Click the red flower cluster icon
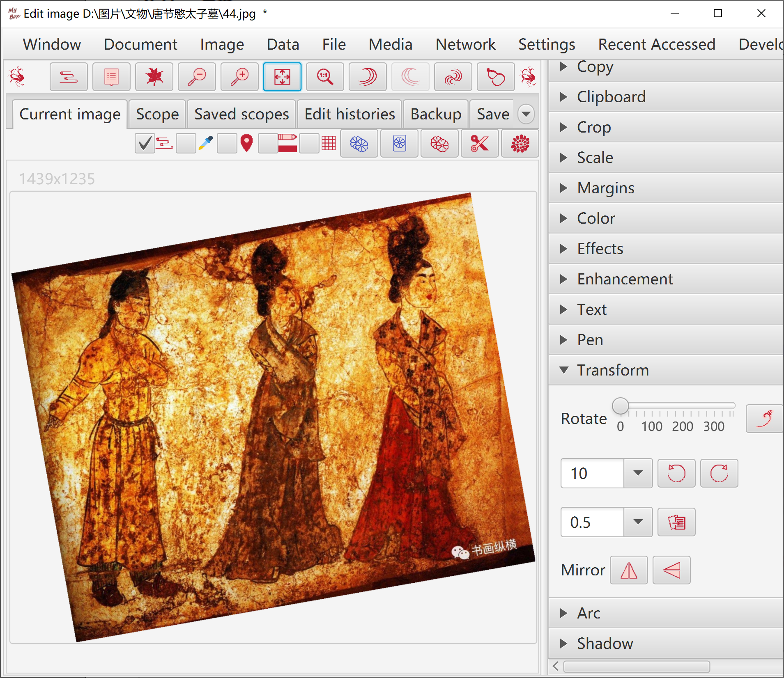 pos(439,144)
